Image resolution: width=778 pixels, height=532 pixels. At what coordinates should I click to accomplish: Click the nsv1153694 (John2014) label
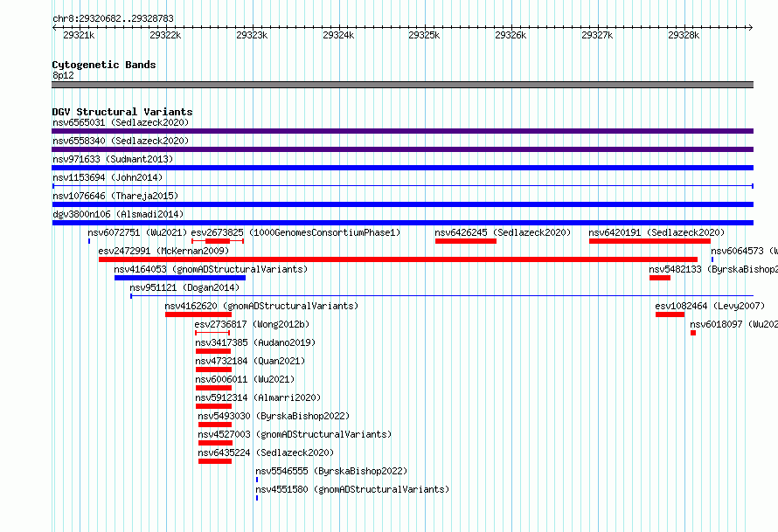pyautogui.click(x=108, y=177)
